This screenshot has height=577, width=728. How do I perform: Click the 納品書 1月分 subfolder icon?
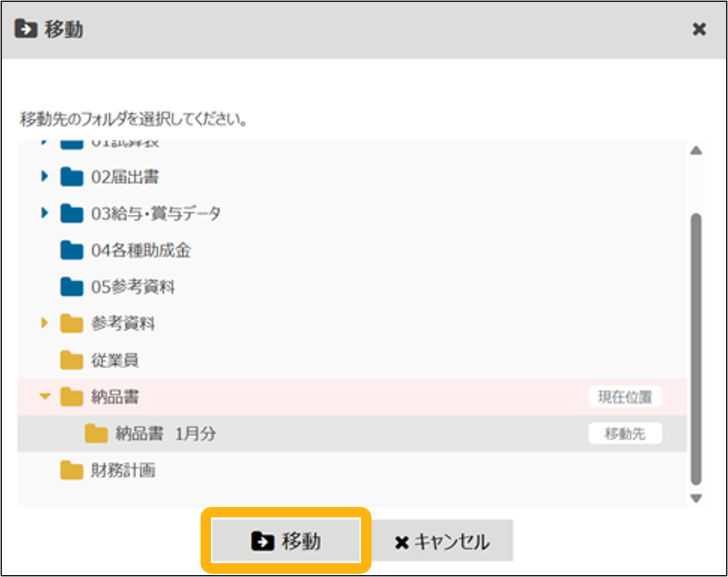point(96,434)
